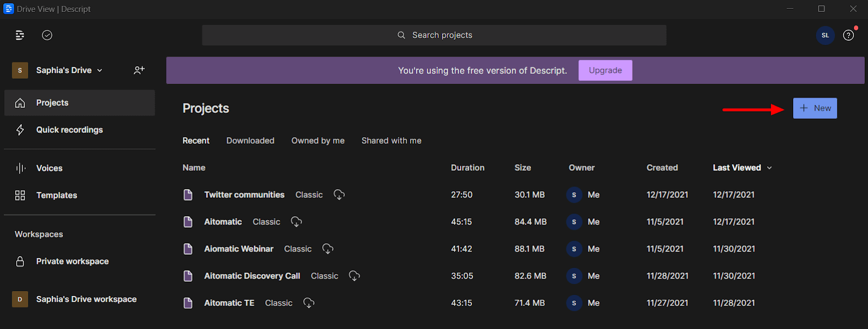
Task: Click the 27:50 duration value
Action: [x=462, y=195]
